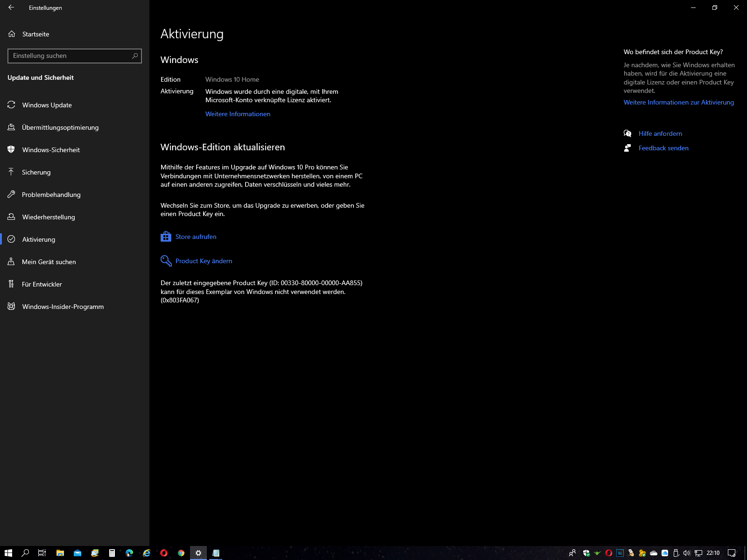Go back using the arrow in Einstellungen
Image resolution: width=747 pixels, height=560 pixels.
11,7
